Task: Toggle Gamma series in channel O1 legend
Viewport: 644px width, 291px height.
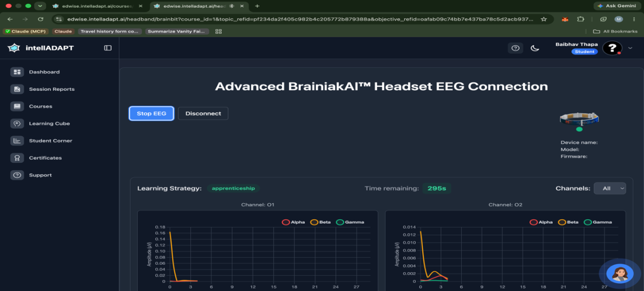Action: tap(350, 222)
